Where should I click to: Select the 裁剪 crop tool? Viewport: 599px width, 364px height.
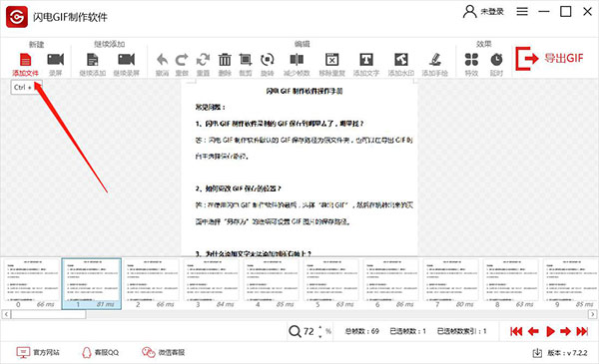coord(246,60)
